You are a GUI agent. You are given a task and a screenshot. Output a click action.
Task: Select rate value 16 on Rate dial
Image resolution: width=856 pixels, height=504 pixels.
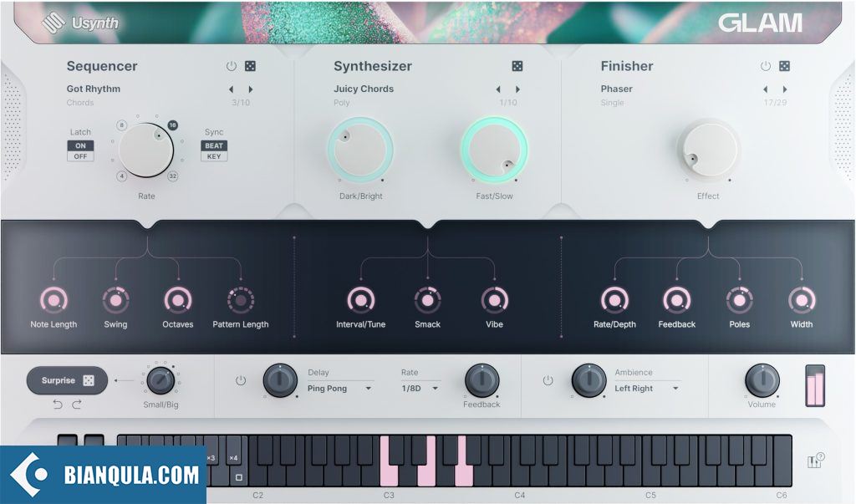coord(172,125)
